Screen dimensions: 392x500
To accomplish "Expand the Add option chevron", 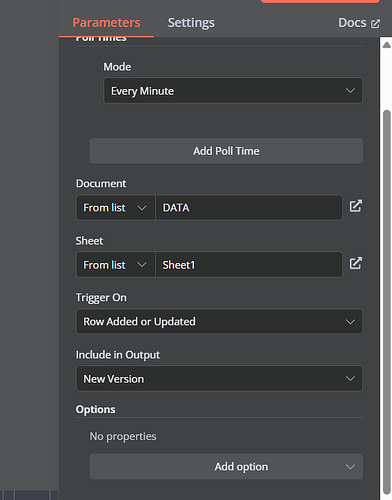I will click(350, 467).
